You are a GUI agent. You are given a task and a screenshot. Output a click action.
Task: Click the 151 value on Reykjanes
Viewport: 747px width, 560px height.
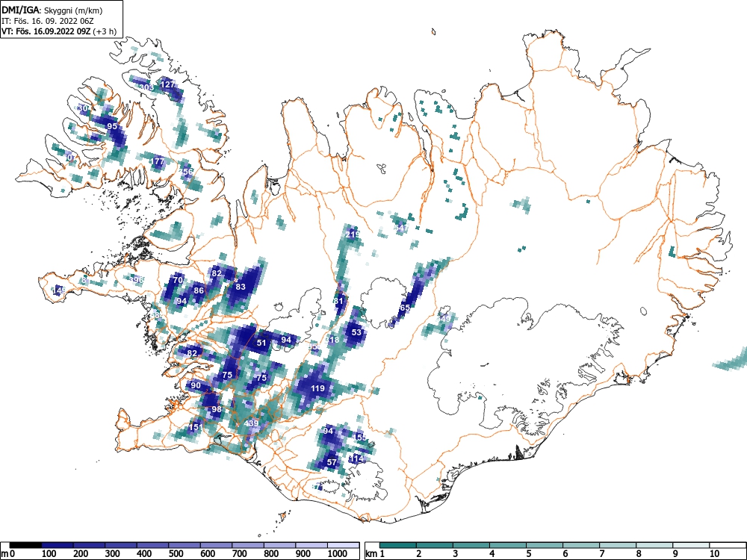tap(195, 427)
